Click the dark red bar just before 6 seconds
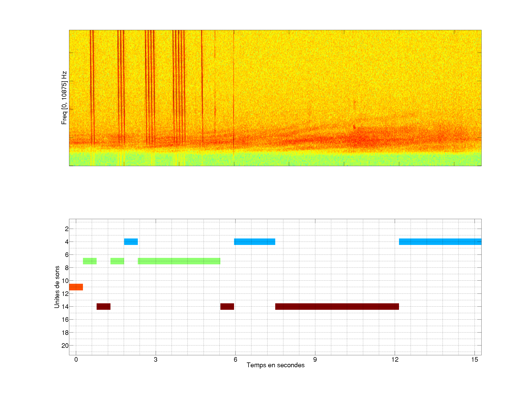This screenshot has width=532, height=399. (227, 306)
